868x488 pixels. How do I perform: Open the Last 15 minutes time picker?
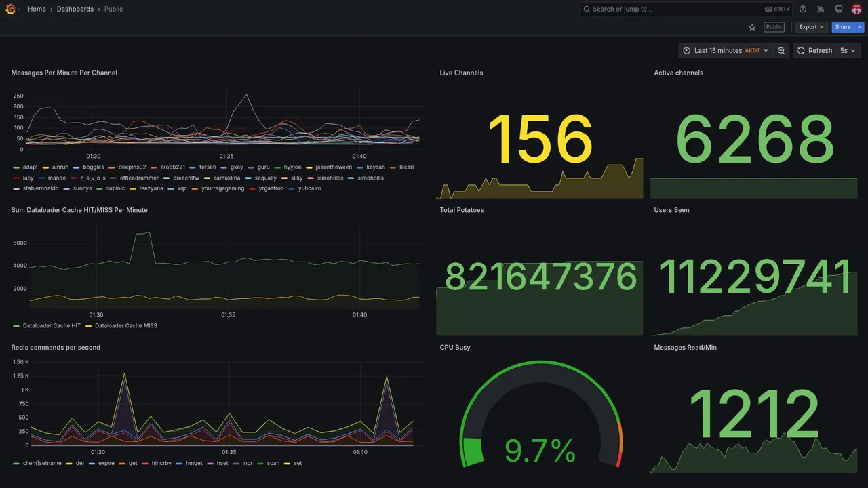coord(726,51)
